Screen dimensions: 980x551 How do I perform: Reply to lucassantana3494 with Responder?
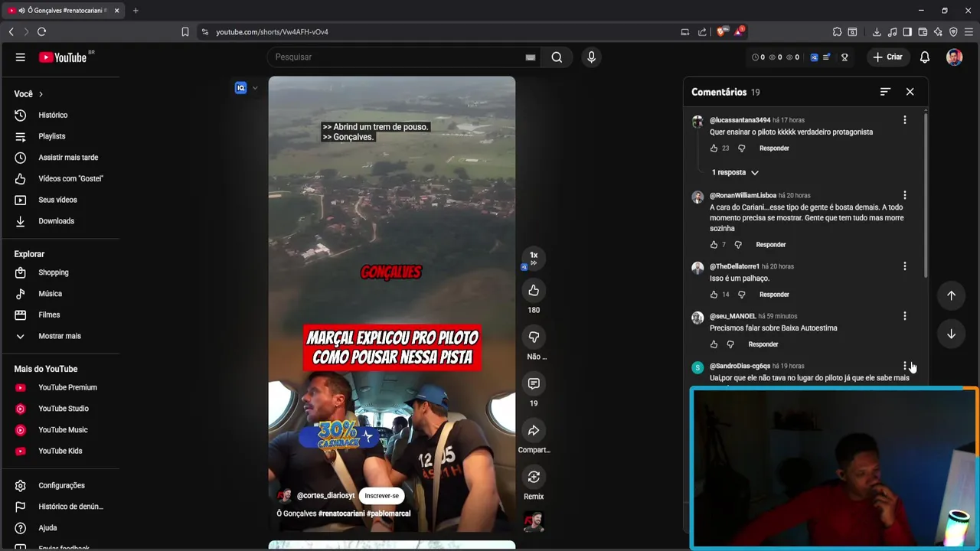pos(774,148)
